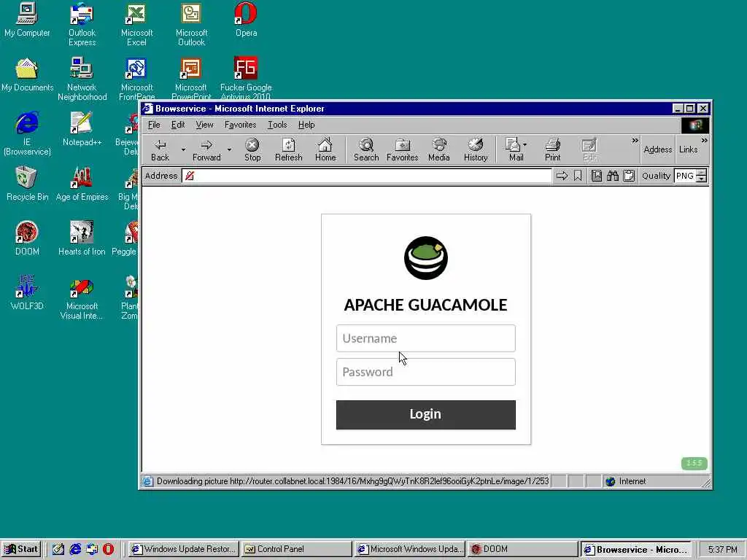Select the Hearts of Iron desktop shortcut
This screenshot has width=747, height=560.
[82, 238]
